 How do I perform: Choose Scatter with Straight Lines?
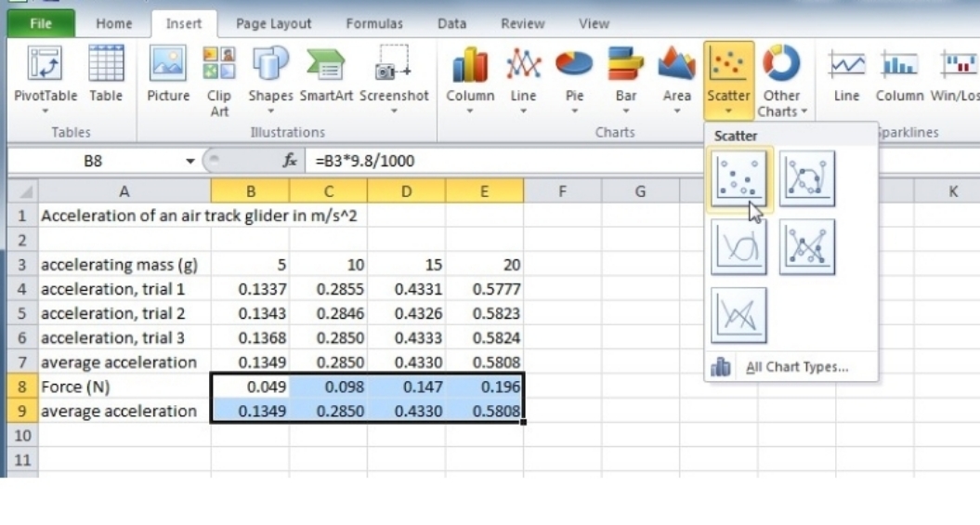pyautogui.click(x=738, y=315)
